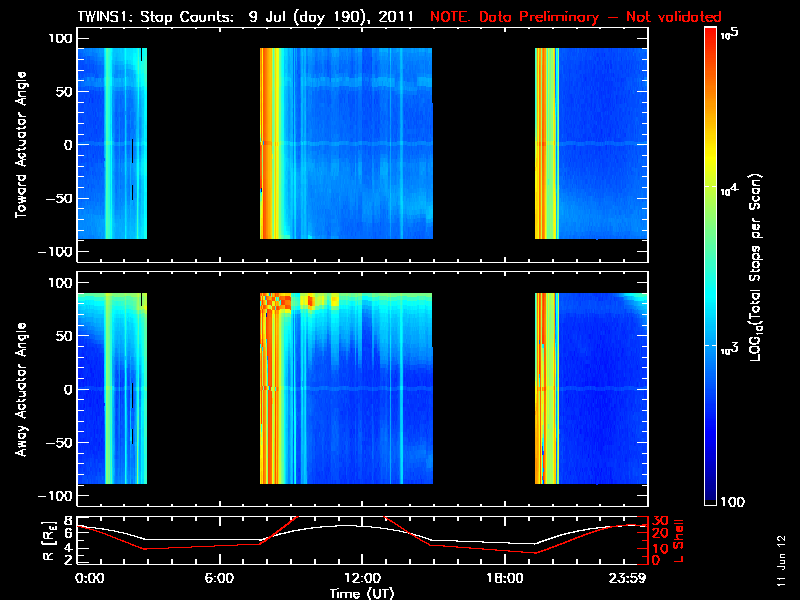Click the 23:59 time axis label
This screenshot has width=800, height=600.
(x=628, y=579)
